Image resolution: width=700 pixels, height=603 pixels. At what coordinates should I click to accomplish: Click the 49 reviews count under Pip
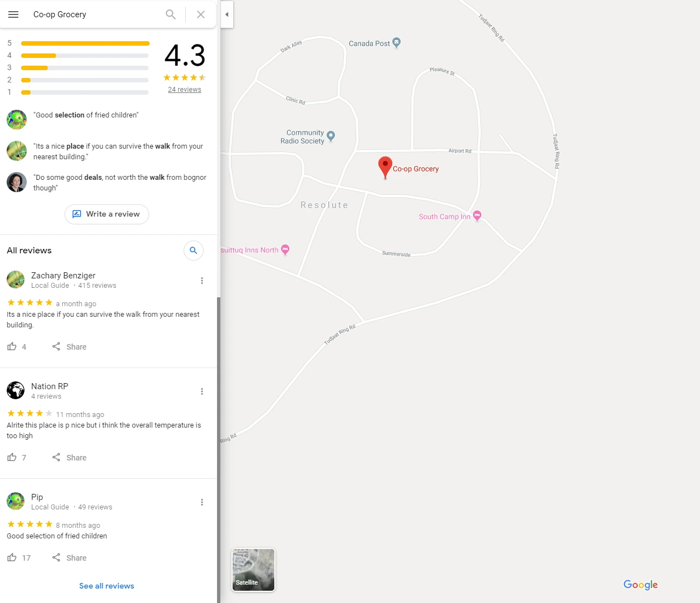(95, 507)
